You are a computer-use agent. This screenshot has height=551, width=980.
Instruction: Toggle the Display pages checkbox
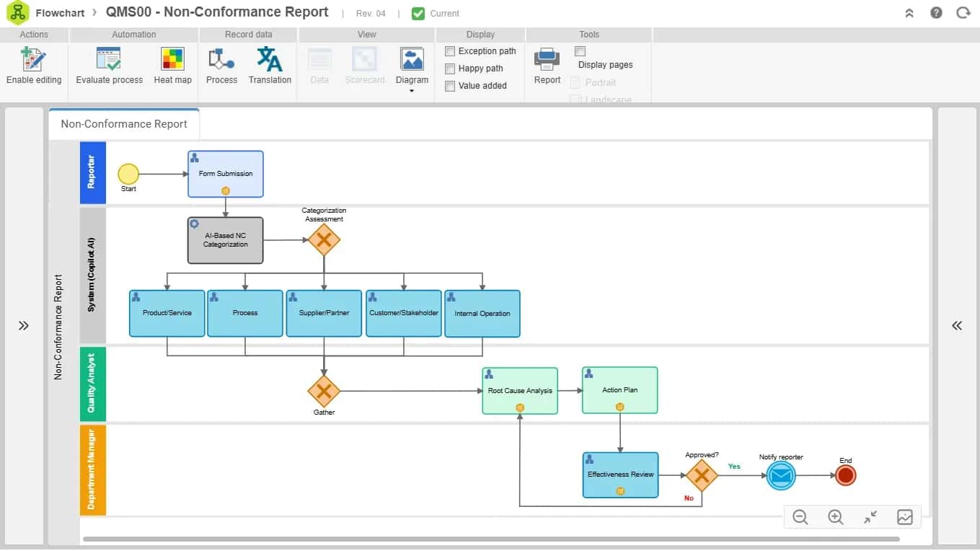tap(580, 51)
